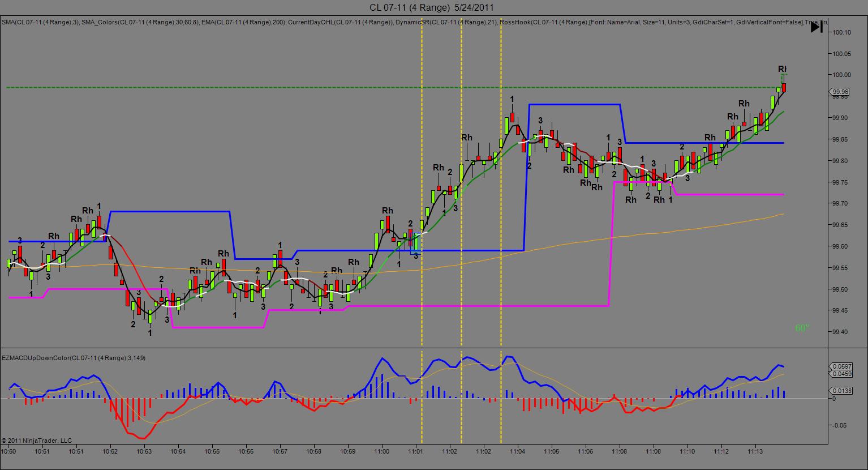Click the 99.50 price axis label
The width and height of the screenshot is (868, 470).
(x=841, y=289)
